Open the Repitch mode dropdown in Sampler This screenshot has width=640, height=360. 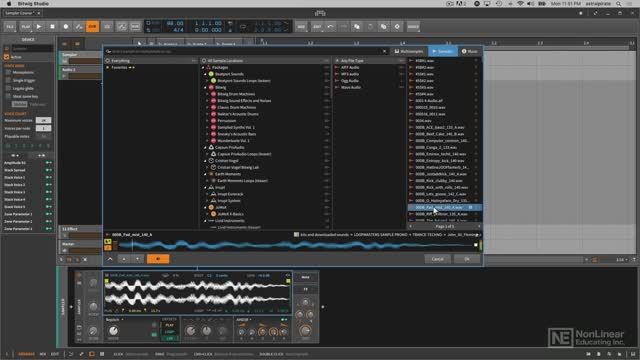[115, 320]
